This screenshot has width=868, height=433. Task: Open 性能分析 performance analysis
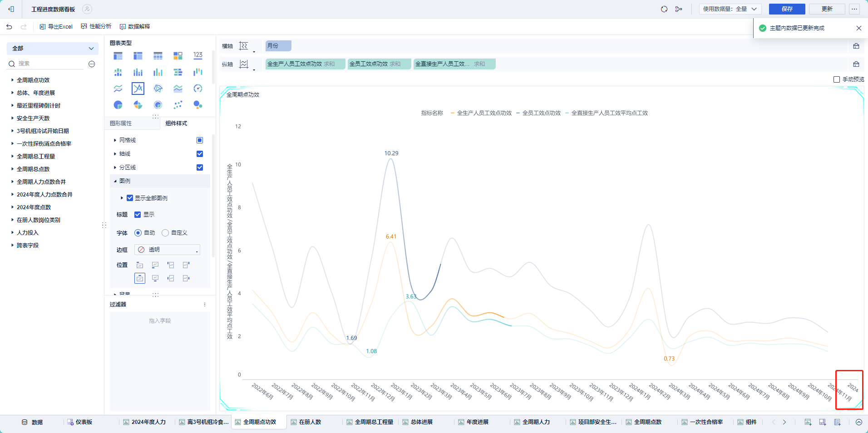point(96,27)
